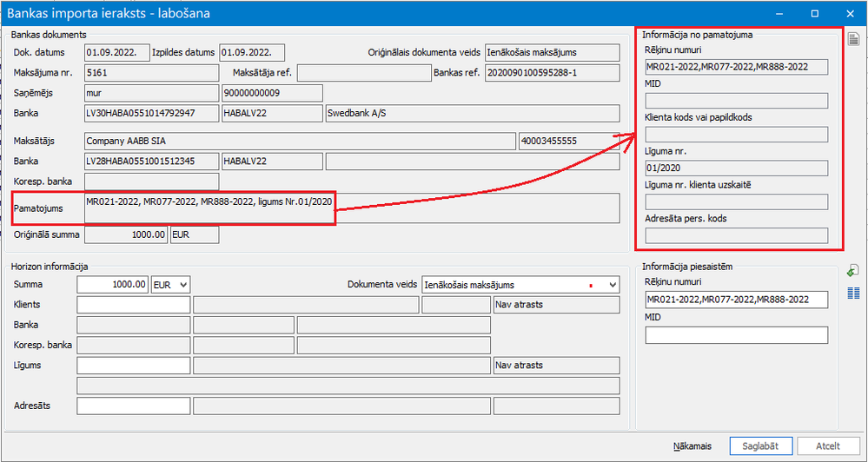Screen dimensions: 868x462
Task: Click the IBAN LV30HABA0551014792947 field
Action: pyautogui.click(x=152, y=114)
